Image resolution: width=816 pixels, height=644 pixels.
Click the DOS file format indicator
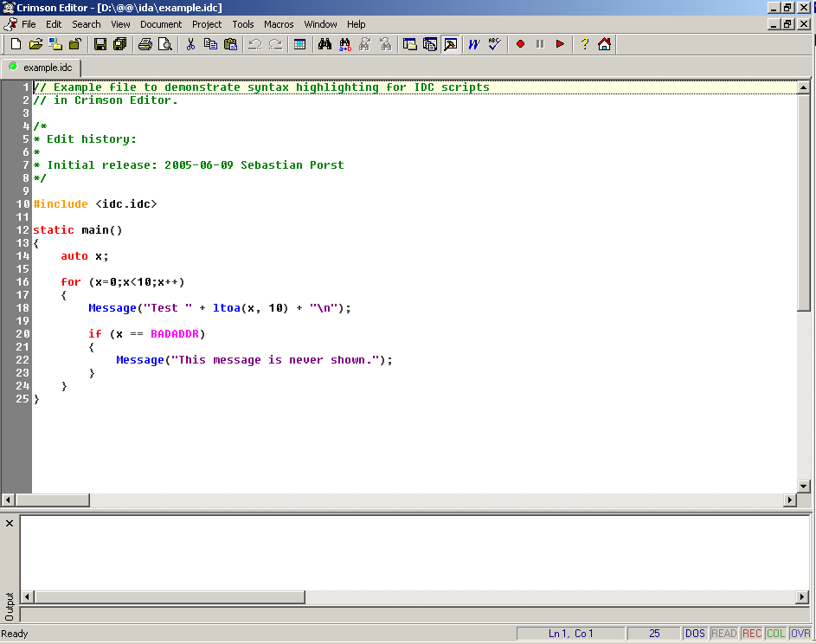(x=695, y=634)
